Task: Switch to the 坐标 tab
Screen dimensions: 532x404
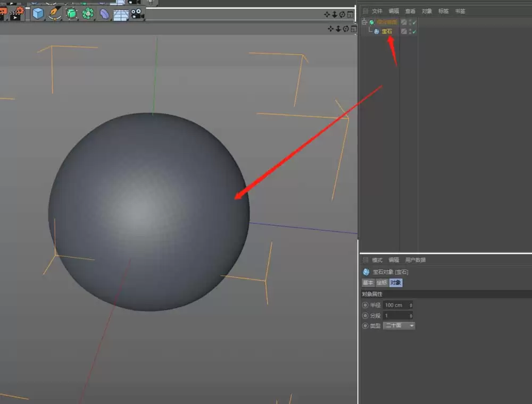Action: pos(381,282)
